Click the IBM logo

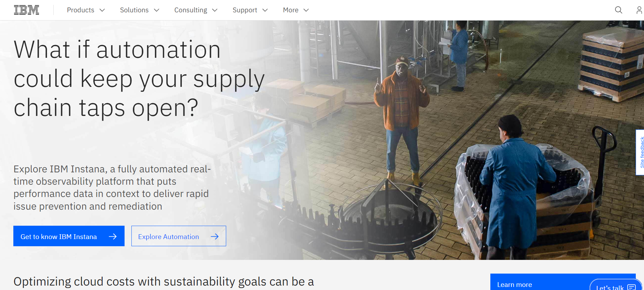tap(26, 10)
